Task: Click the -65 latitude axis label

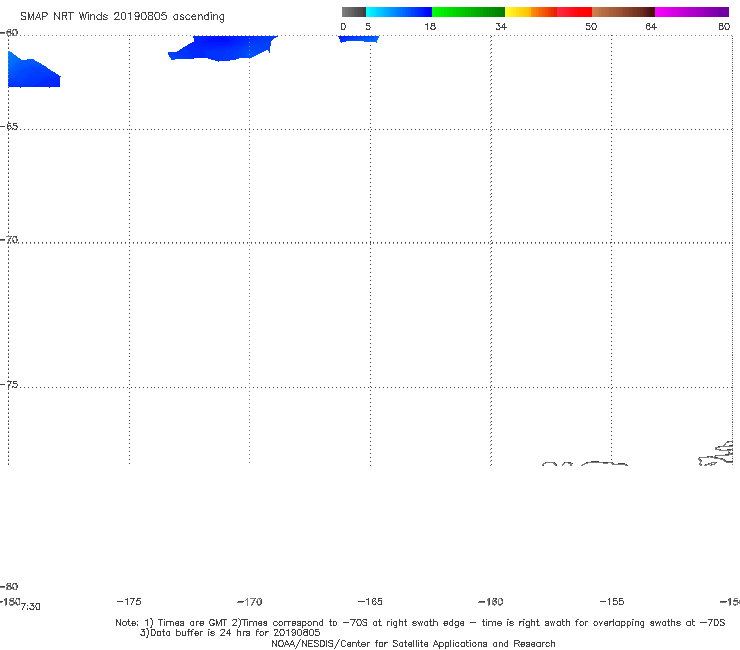Action: coord(9,127)
